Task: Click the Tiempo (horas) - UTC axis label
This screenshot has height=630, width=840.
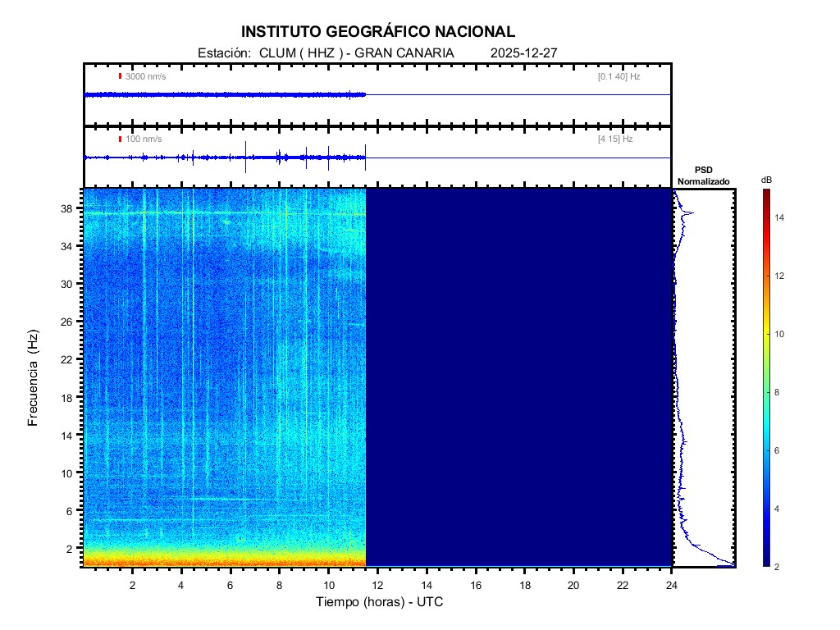Action: [380, 603]
